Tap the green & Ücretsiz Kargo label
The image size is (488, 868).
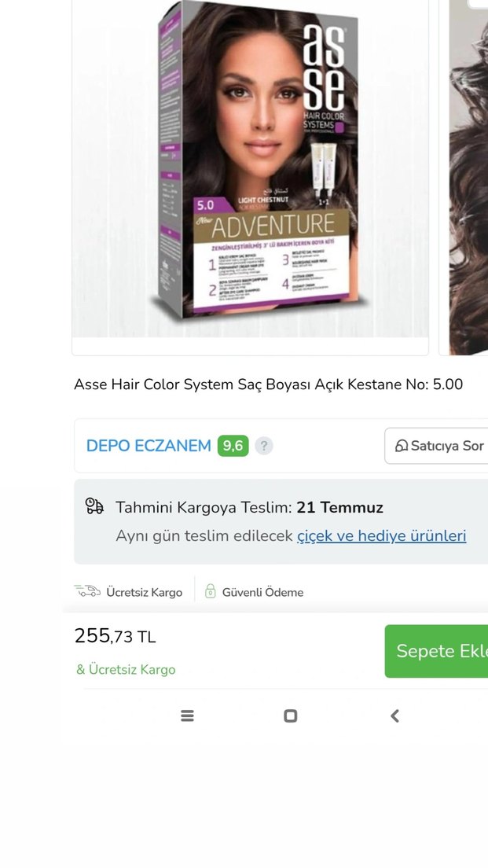[x=126, y=669]
